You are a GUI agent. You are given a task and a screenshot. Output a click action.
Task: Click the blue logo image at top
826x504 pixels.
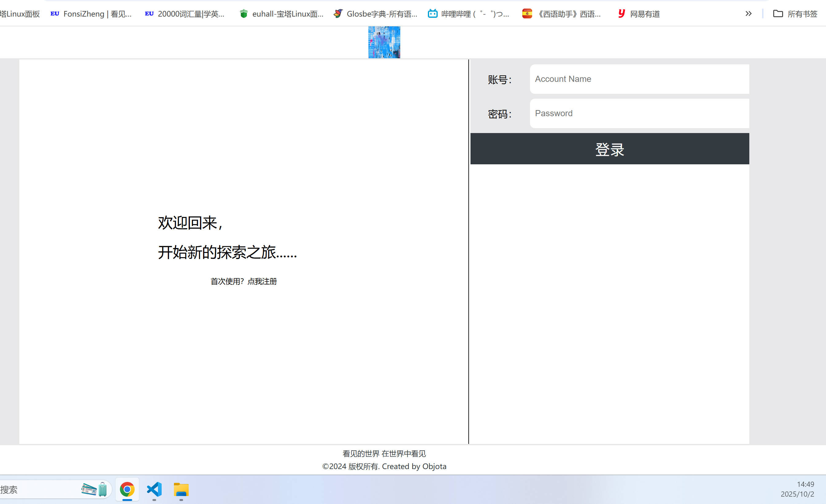(x=384, y=42)
